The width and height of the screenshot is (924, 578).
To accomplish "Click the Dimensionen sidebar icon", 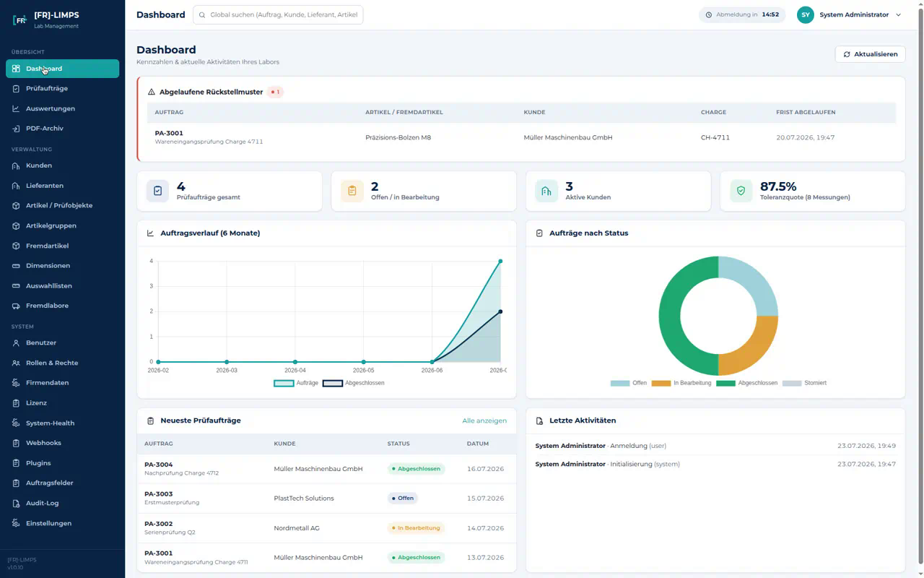I will click(16, 266).
